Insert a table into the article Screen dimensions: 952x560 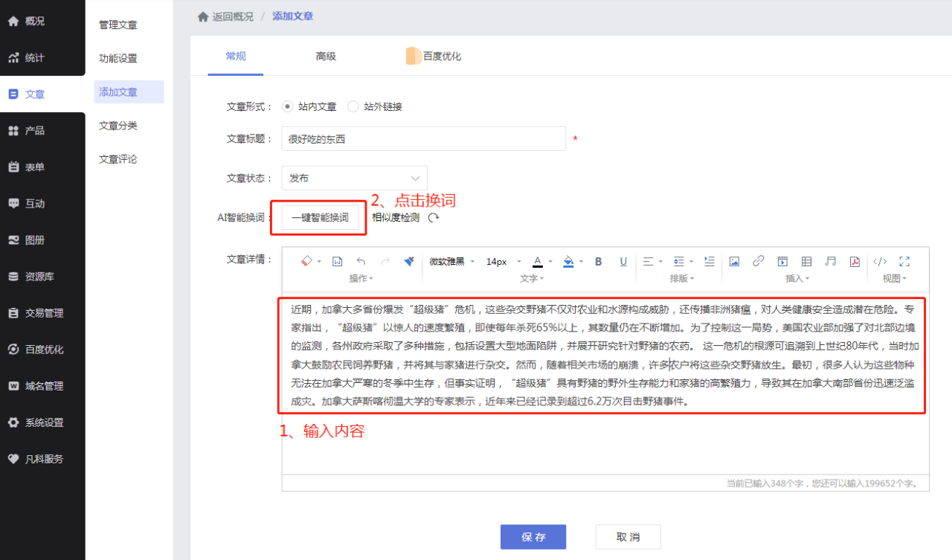click(806, 261)
